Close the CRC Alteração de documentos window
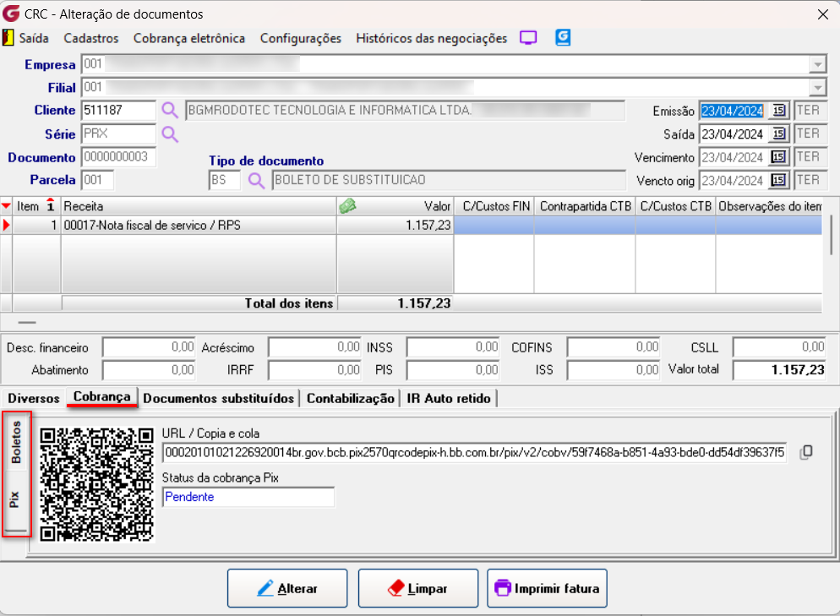 [823, 14]
